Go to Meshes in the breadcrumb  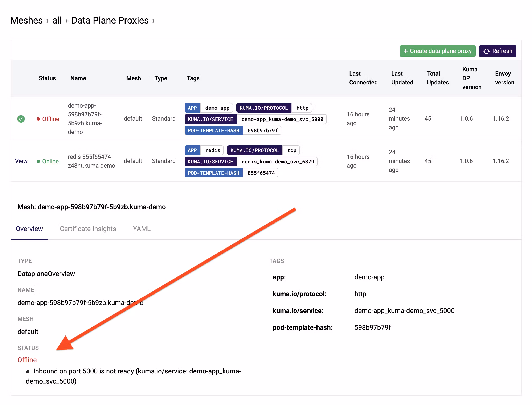point(26,21)
